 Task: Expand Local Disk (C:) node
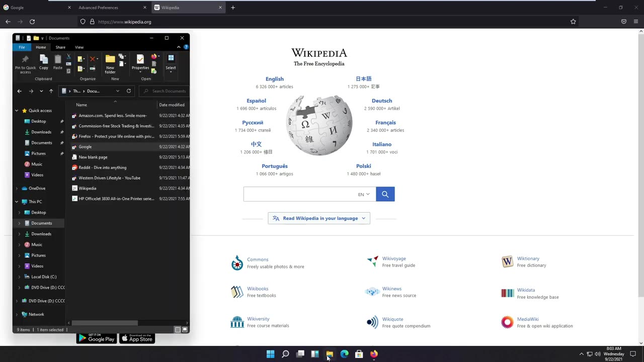pos(20,277)
